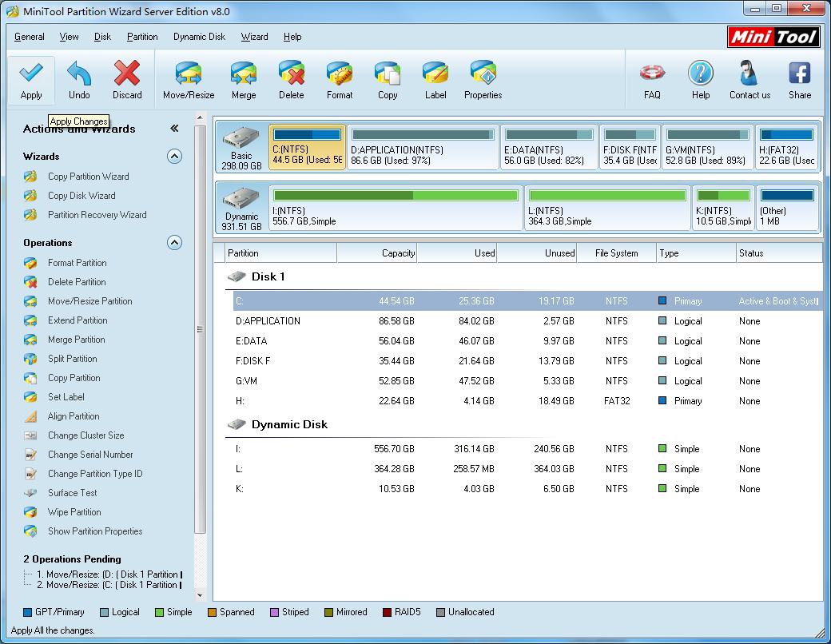Choose Change Cluster Size operation
Viewport: 831px width, 644px height.
tap(85, 435)
